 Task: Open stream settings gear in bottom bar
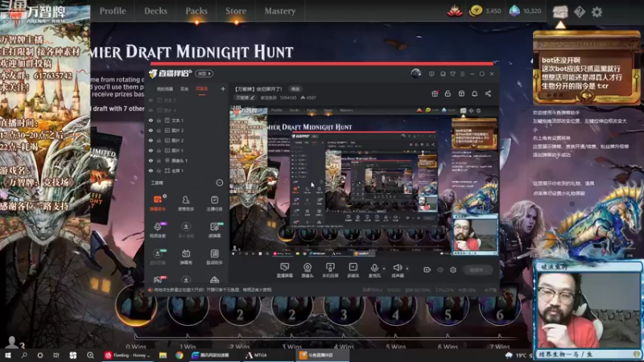(453, 269)
